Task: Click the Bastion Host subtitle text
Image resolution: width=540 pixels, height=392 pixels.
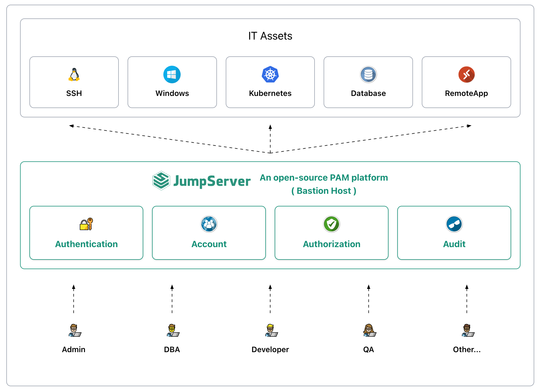Action: [324, 191]
